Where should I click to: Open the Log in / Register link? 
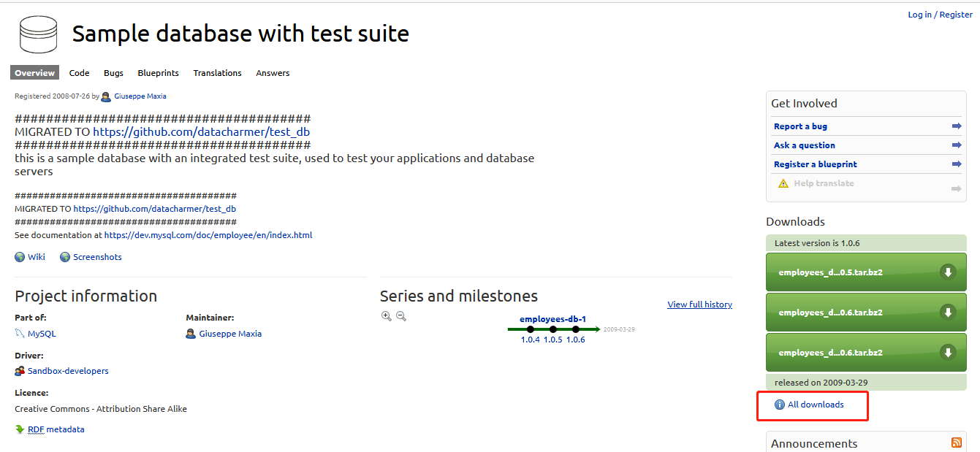tap(940, 15)
